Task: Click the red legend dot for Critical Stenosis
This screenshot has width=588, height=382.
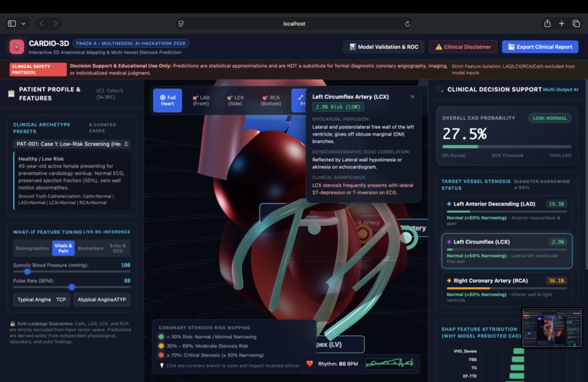Action: (x=161, y=355)
